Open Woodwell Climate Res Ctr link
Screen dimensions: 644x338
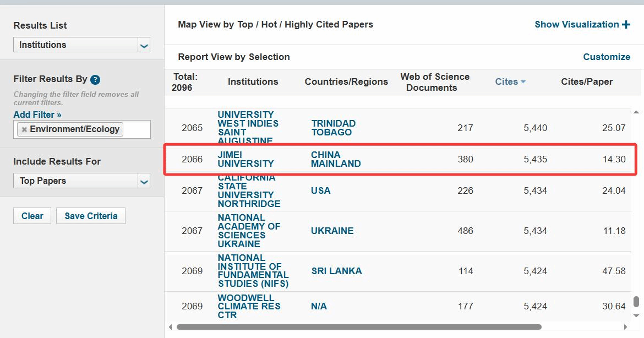[x=249, y=306]
